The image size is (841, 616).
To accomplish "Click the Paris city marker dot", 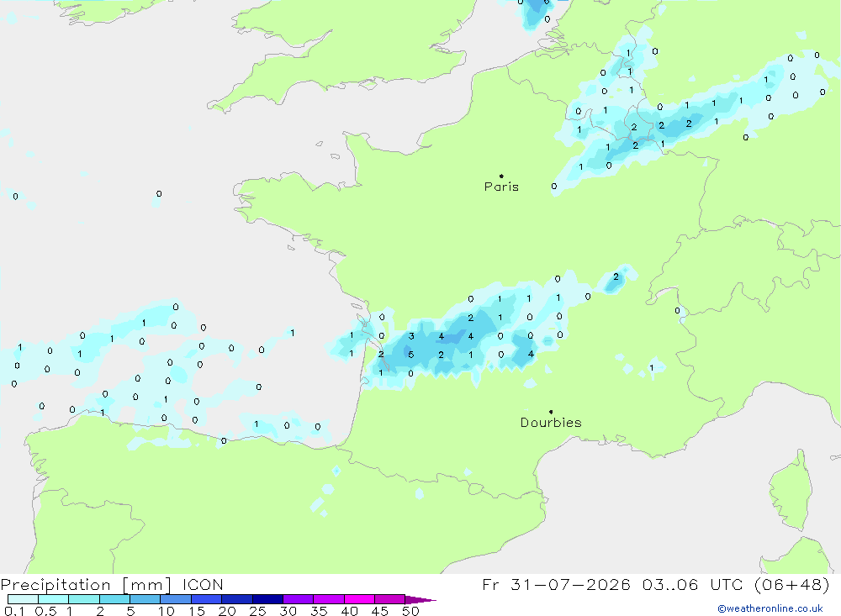I will pos(501,176).
